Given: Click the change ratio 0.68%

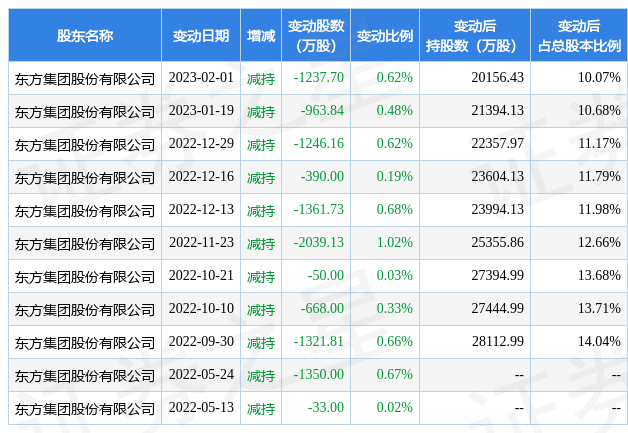Looking at the screenshot, I should tap(395, 209).
